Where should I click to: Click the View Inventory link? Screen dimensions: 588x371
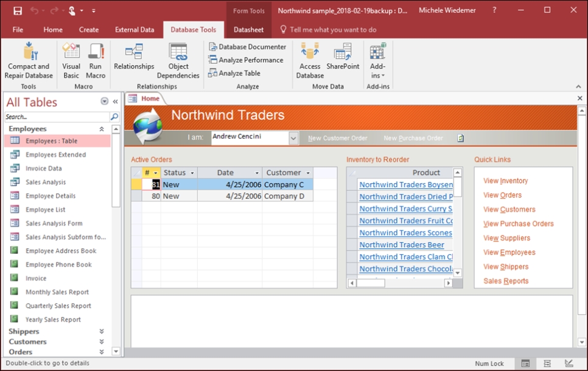(505, 181)
